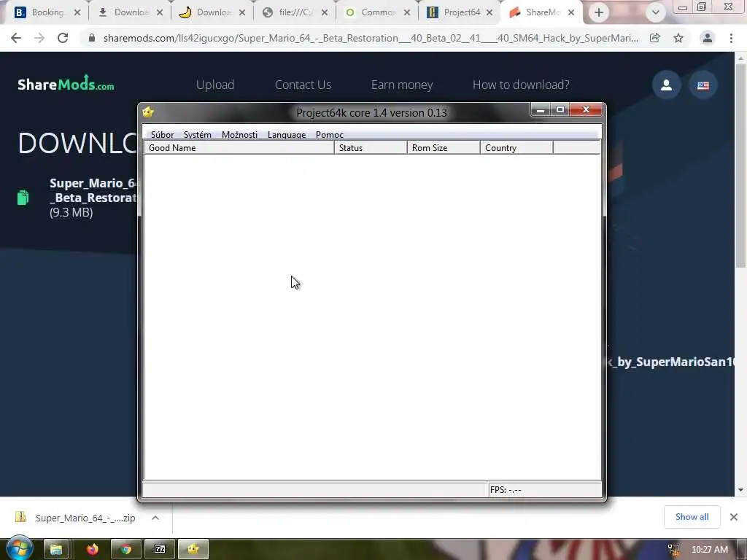
Task: Open Firefox from the taskbar
Action: 93,550
